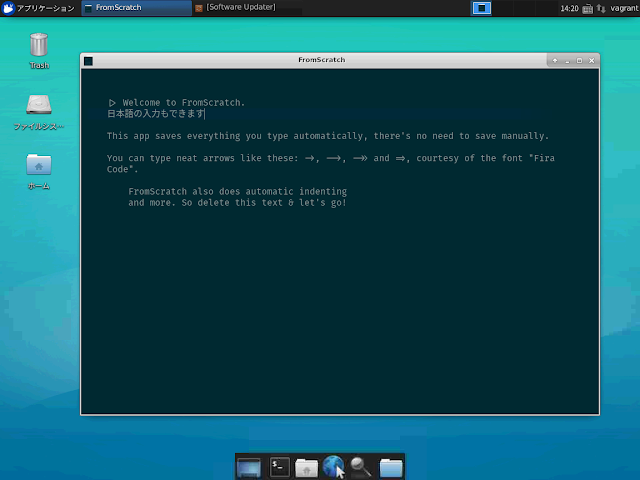640x480 pixels.
Task: Open the file system drive desktop icon
Action: pyautogui.click(x=39, y=112)
